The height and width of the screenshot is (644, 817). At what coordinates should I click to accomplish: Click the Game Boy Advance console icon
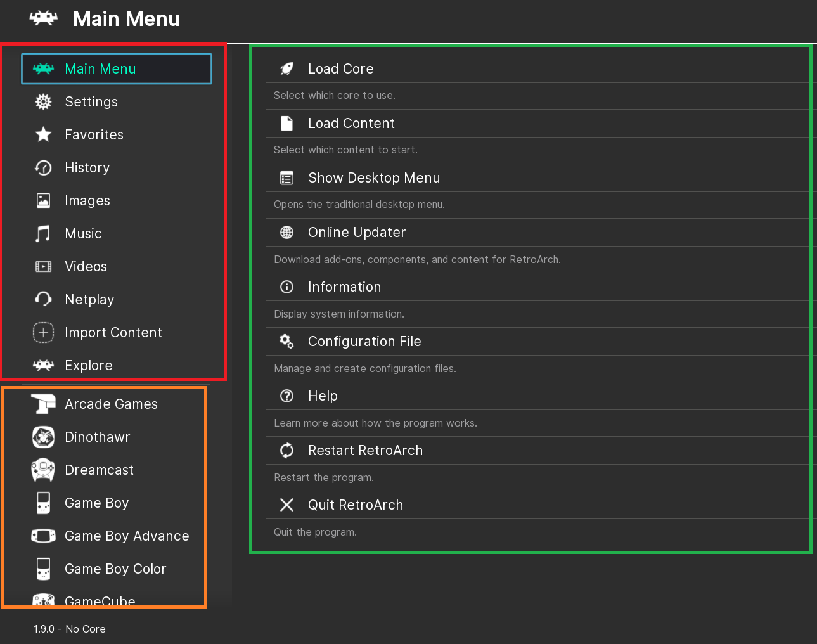[x=43, y=536]
